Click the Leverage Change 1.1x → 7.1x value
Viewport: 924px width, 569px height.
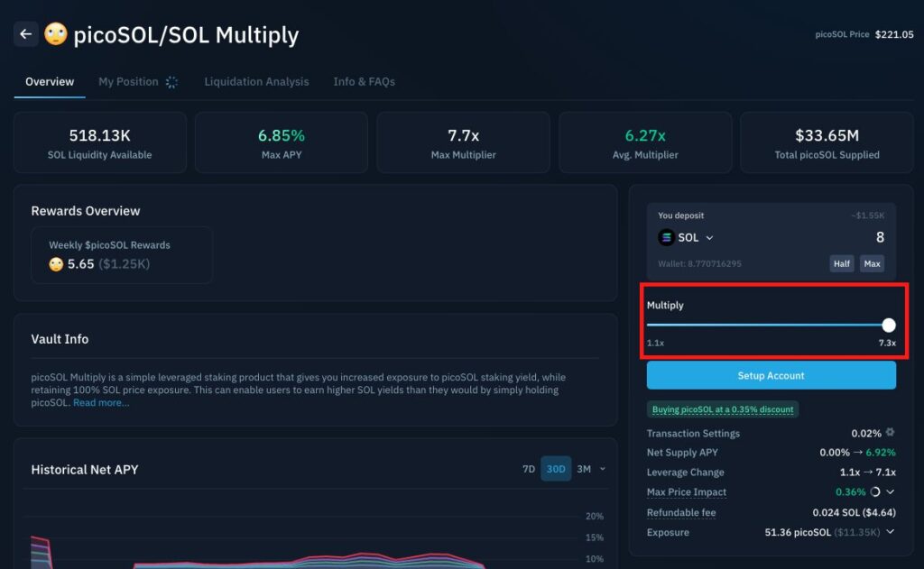[x=868, y=473]
